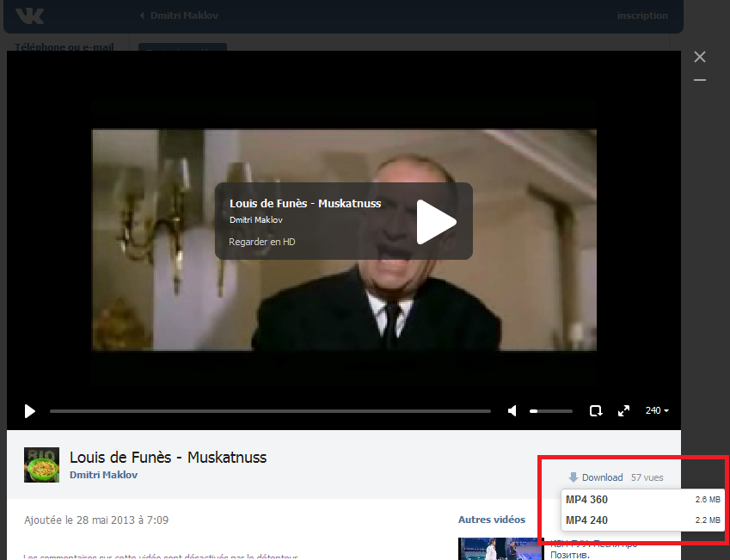Enter fullscreen mode
The width and height of the screenshot is (730, 560).
(x=623, y=411)
